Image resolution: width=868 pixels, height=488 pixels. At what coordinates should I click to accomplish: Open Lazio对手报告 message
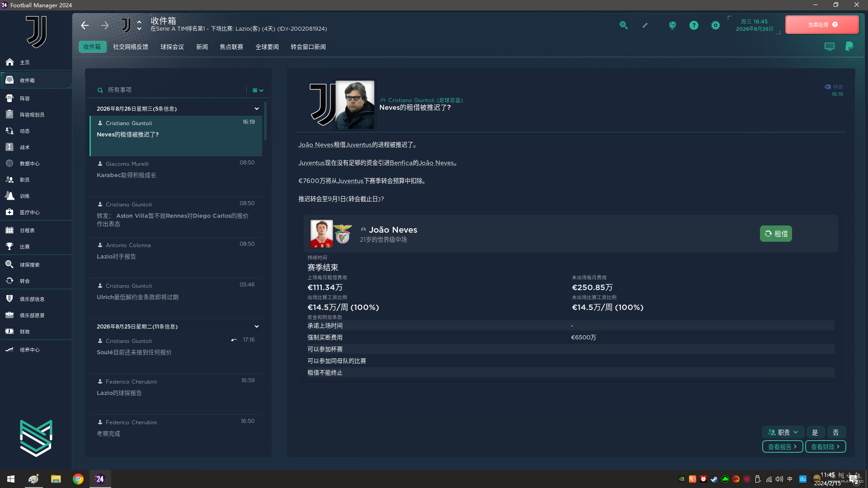(176, 258)
